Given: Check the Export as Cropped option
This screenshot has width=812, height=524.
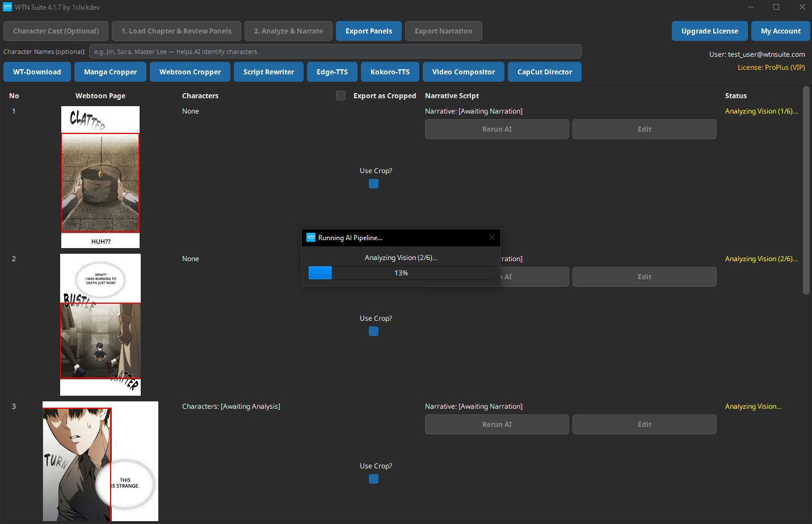Looking at the screenshot, I should (x=340, y=95).
